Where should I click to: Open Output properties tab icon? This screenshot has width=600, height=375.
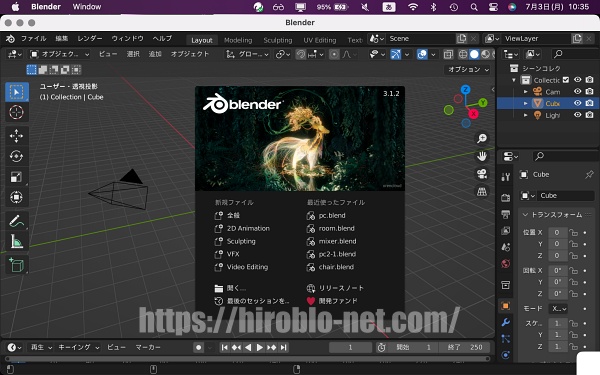coord(505,214)
